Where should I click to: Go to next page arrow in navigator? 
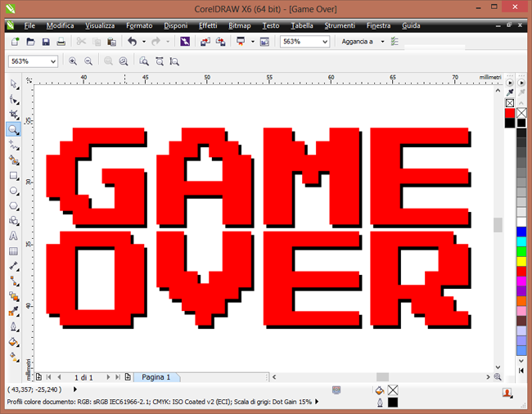[x=108, y=377]
